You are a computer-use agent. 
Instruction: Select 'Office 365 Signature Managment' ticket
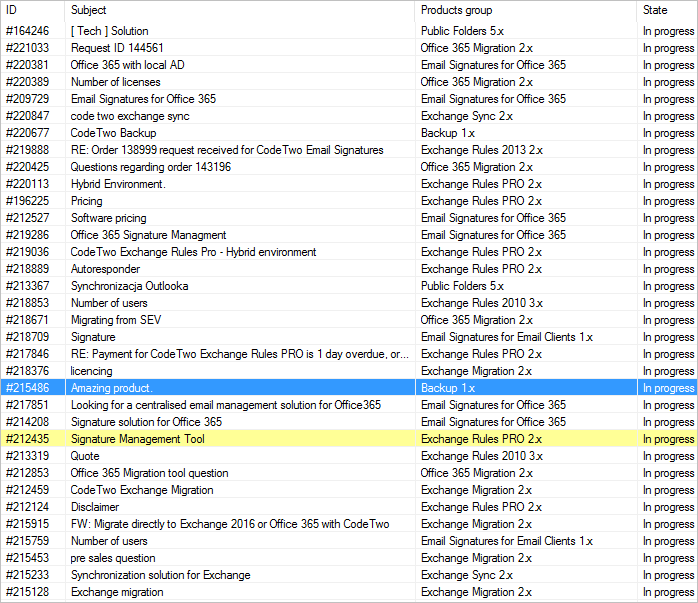point(148,235)
